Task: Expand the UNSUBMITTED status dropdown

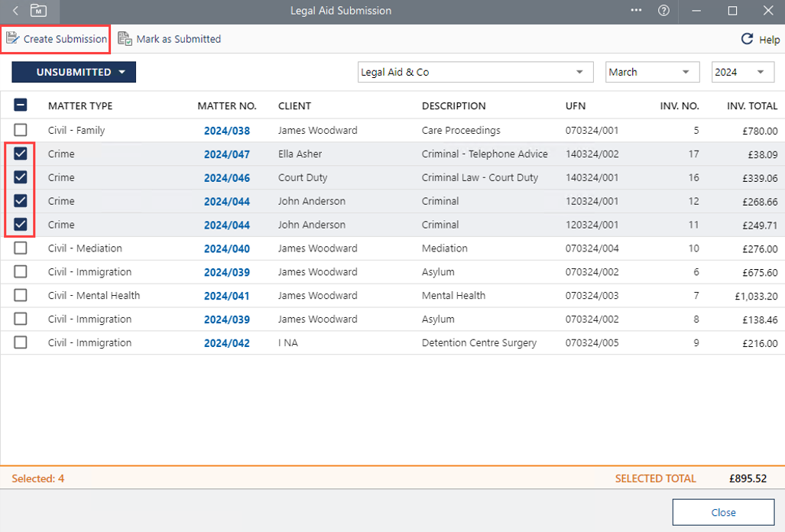Action: 74,72
